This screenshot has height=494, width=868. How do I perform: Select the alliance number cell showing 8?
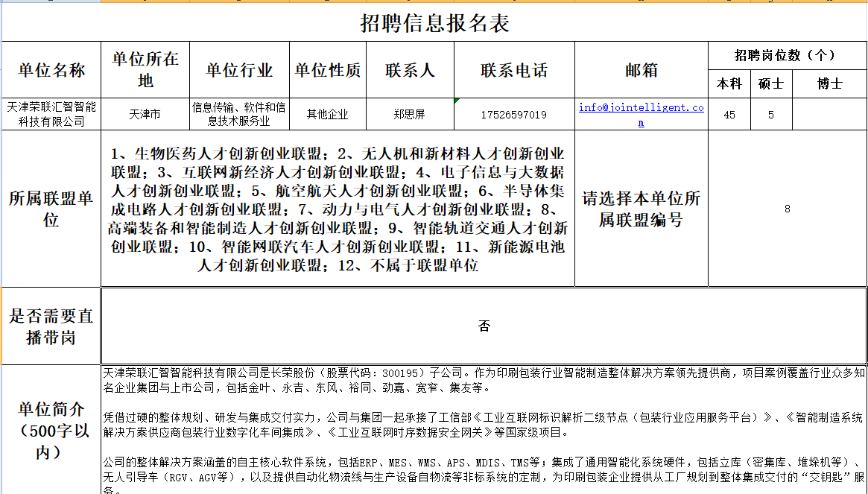pos(787,209)
